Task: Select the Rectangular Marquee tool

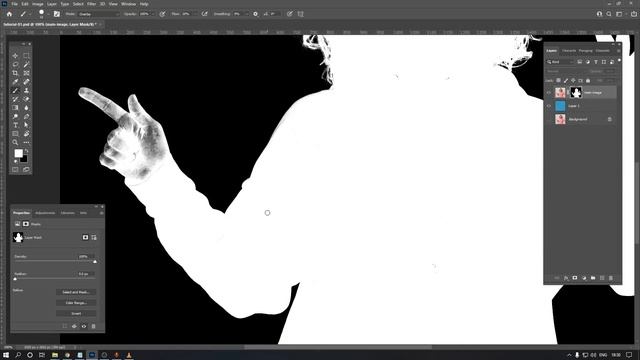Action: [26, 56]
